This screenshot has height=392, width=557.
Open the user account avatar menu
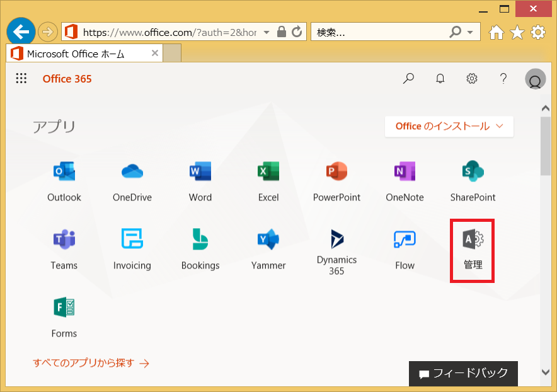(x=536, y=79)
